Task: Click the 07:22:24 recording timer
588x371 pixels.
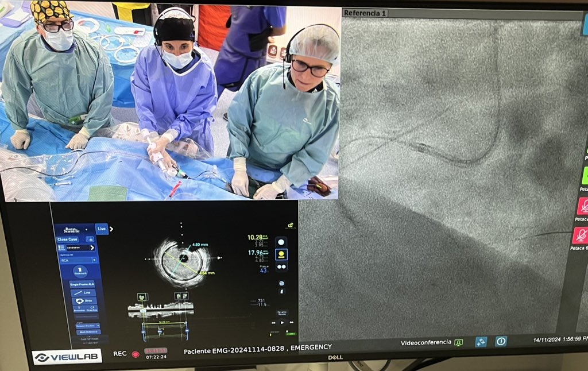Action: pyautogui.click(x=156, y=357)
